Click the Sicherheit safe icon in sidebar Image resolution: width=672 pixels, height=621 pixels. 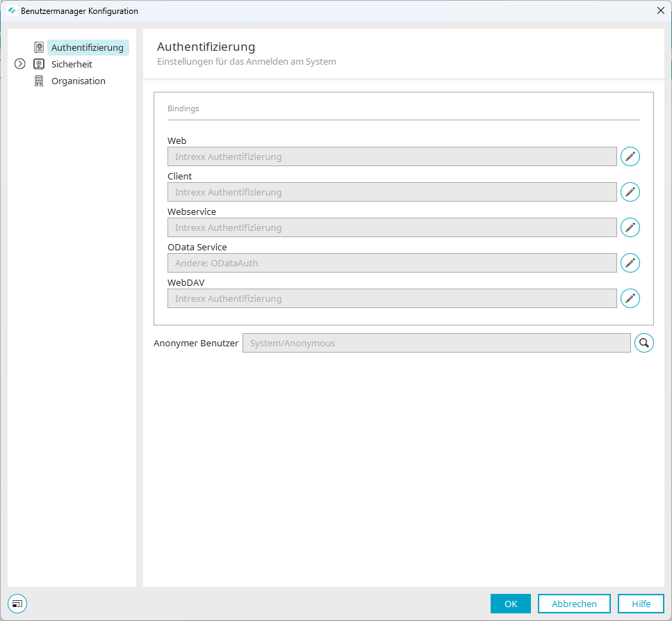[39, 64]
